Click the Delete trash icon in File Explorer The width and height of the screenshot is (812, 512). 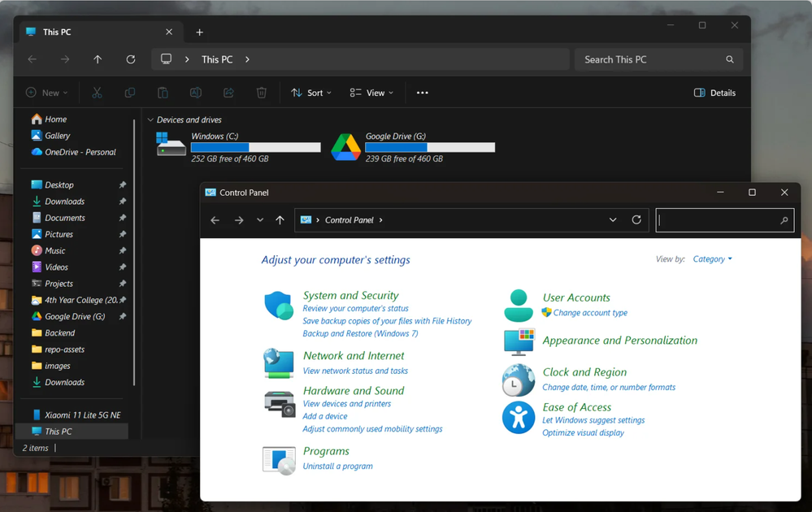tap(262, 93)
